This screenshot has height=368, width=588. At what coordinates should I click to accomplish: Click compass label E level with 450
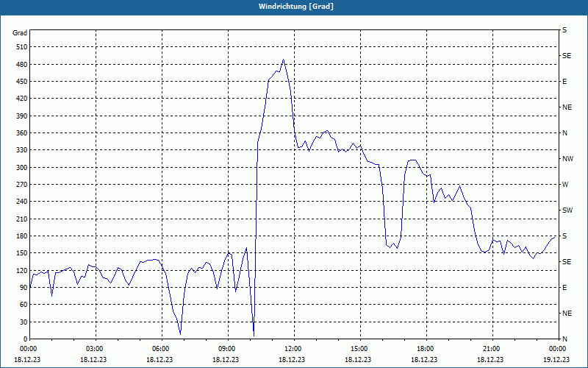pos(564,82)
